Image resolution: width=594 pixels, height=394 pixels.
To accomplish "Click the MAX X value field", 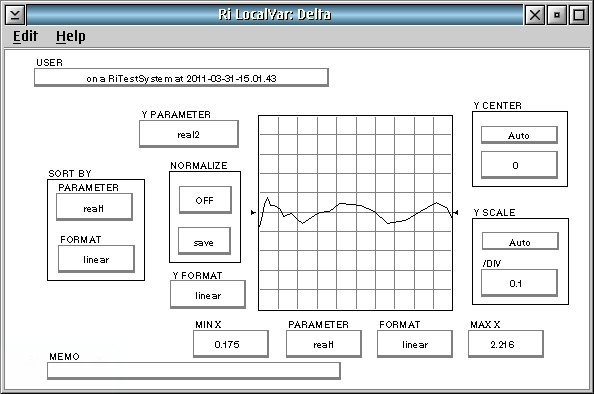I will tap(506, 344).
